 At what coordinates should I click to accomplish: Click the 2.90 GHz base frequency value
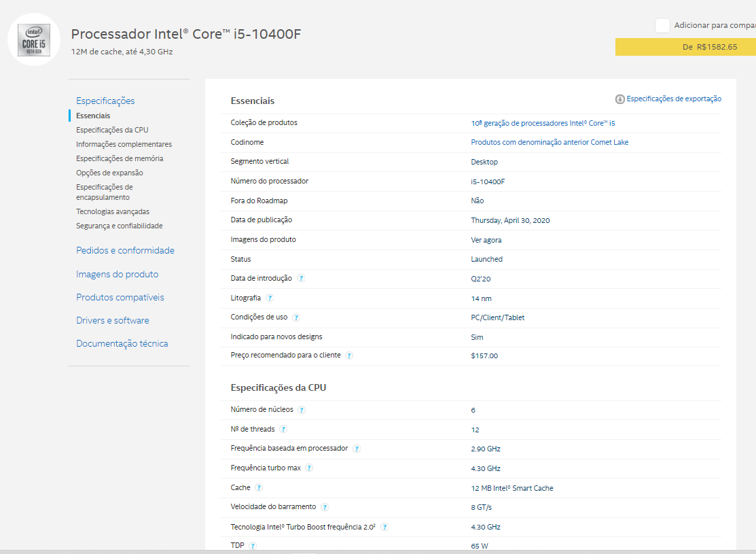[x=486, y=449]
